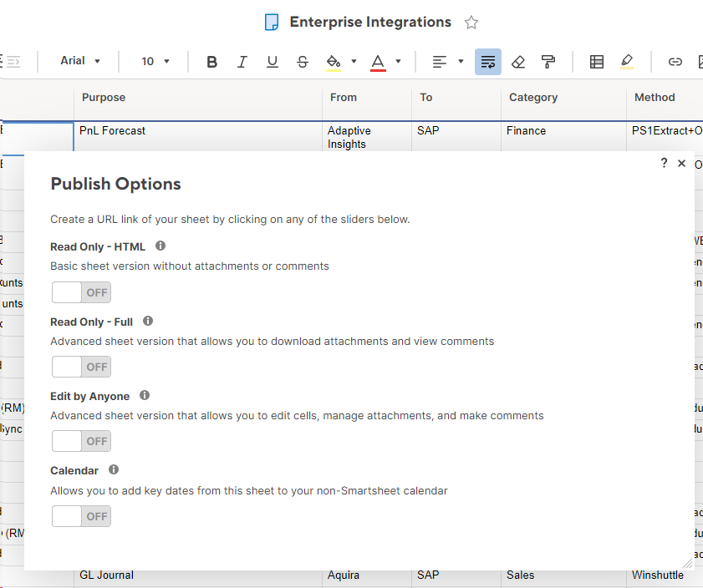703x588 pixels.
Task: Expand the text color dropdown arrow
Action: pos(398,61)
